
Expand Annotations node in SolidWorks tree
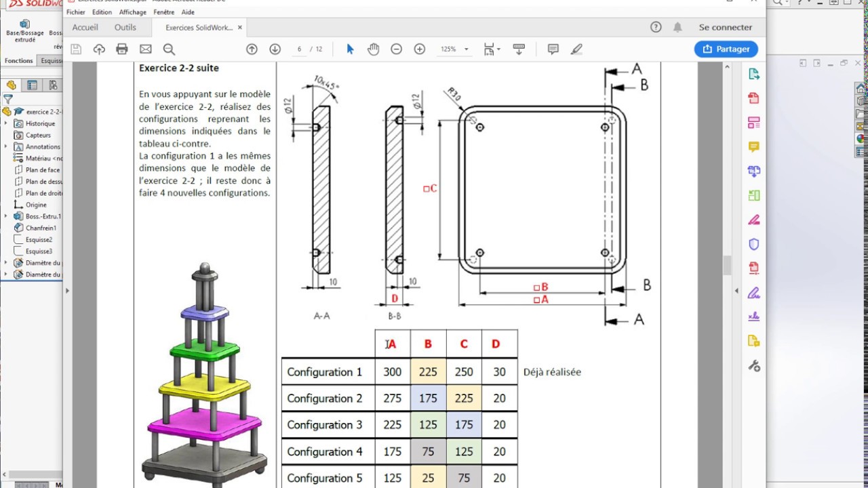(6, 146)
